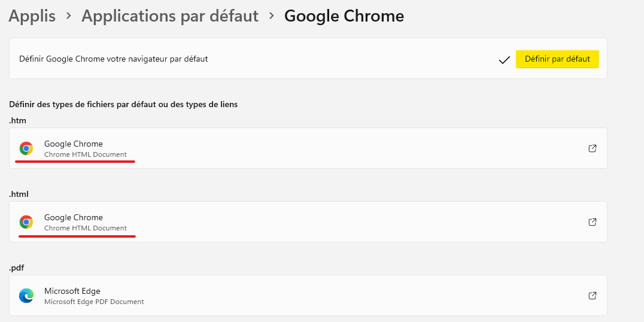Click the Microsoft Edge icon in .pdf row

point(26,296)
